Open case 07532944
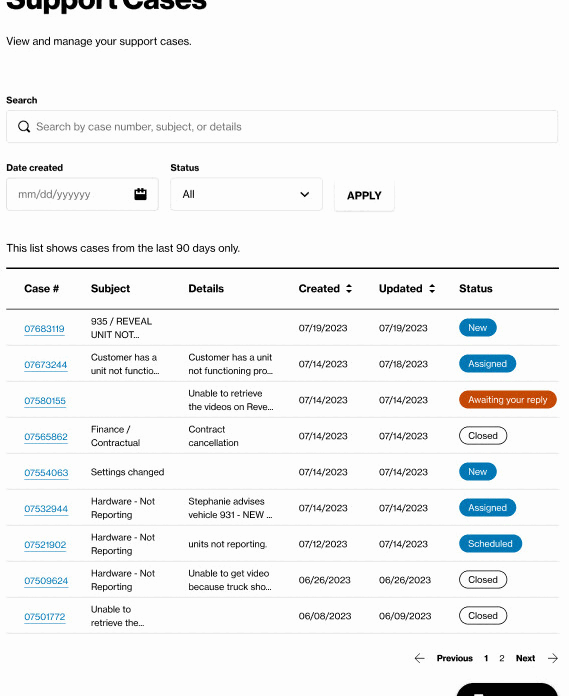This screenshot has height=696, width=569. 46,509
